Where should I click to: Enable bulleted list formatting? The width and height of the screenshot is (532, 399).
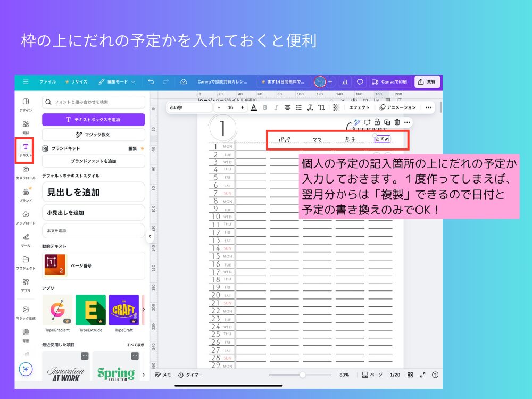point(298,107)
